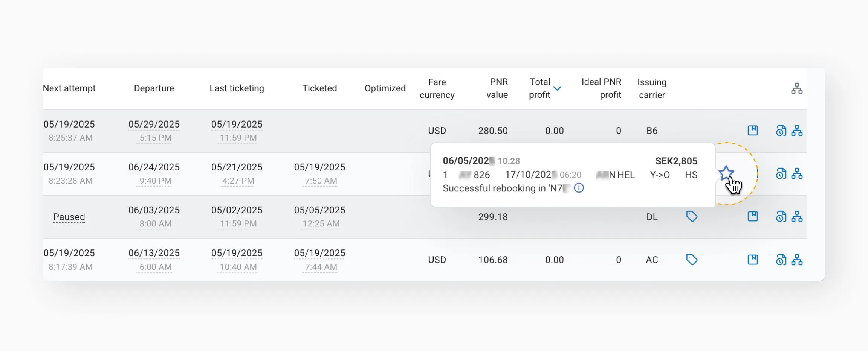Click the bookmark icon in the AC row
This screenshot has width=868, height=351.
point(752,260)
